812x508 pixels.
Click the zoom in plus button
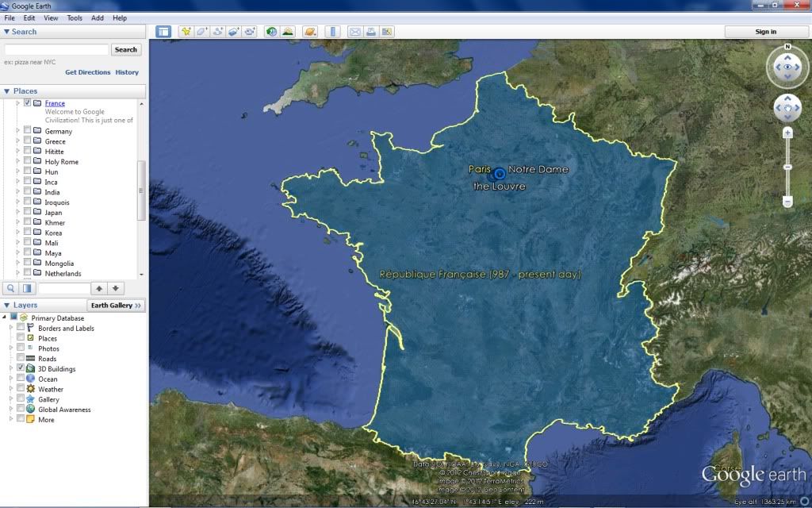pyautogui.click(x=787, y=133)
